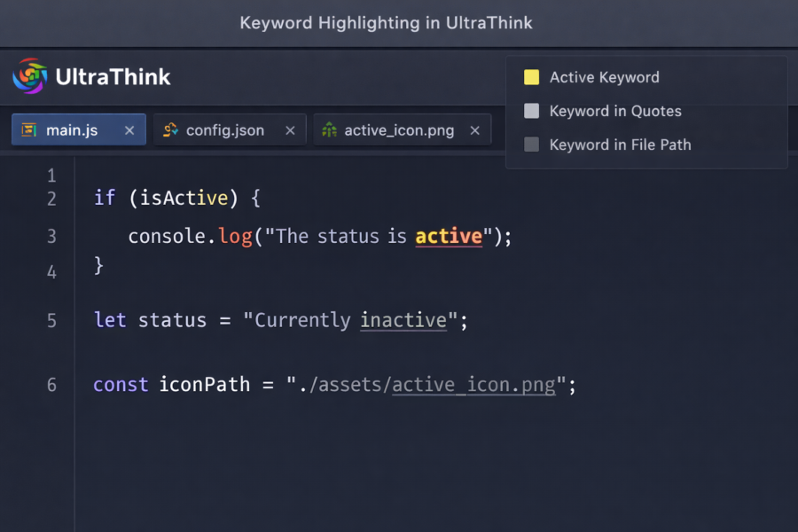Click the UltraThink swirl logo

[30, 76]
